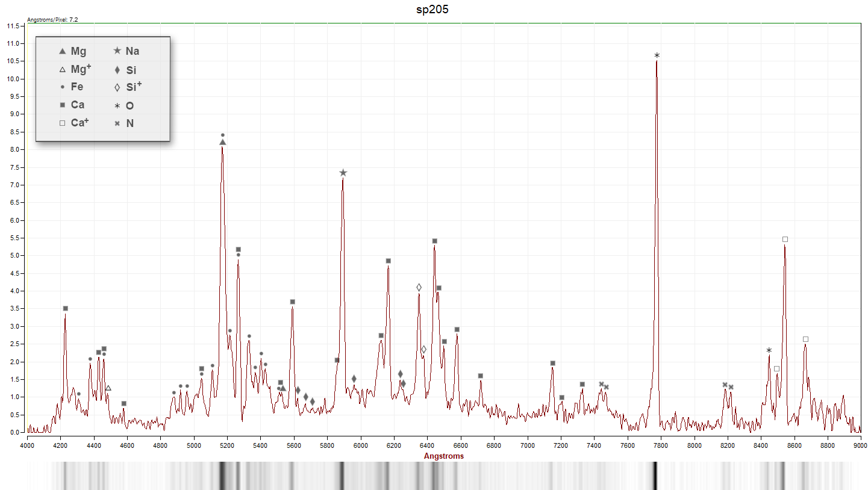Click the O asterisk marker atop the tallest peak

click(x=657, y=55)
